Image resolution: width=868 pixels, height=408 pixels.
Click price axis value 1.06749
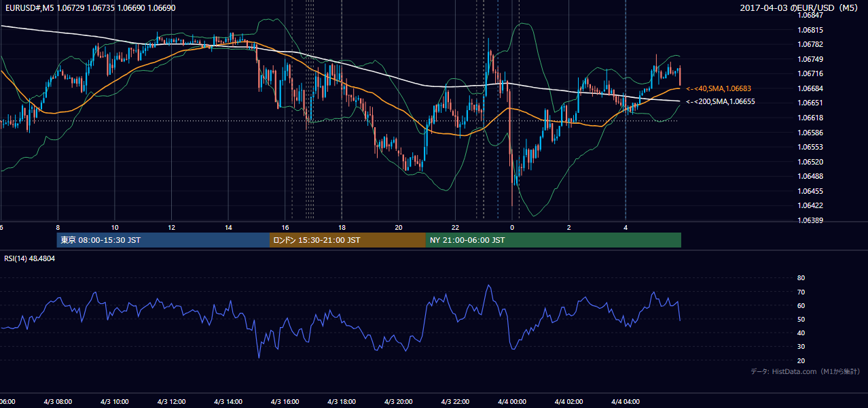coord(810,59)
